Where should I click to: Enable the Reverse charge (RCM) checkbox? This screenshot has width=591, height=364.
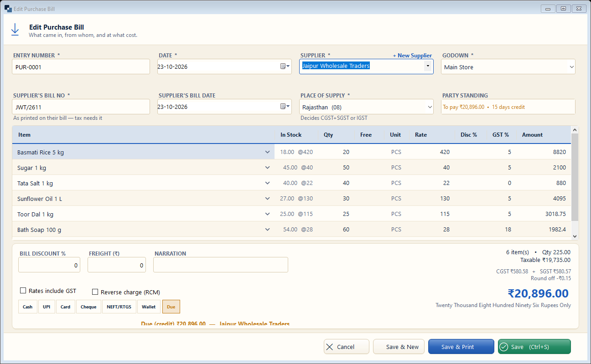pos(95,292)
